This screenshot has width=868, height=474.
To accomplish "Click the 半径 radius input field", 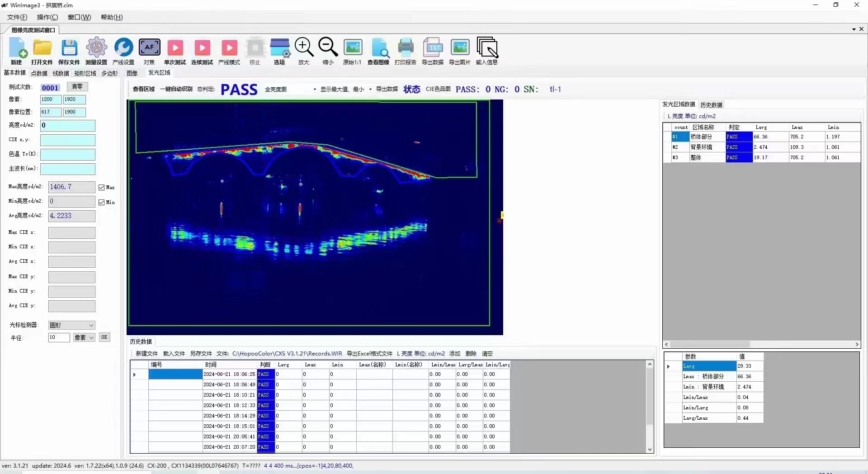I will [x=59, y=337].
